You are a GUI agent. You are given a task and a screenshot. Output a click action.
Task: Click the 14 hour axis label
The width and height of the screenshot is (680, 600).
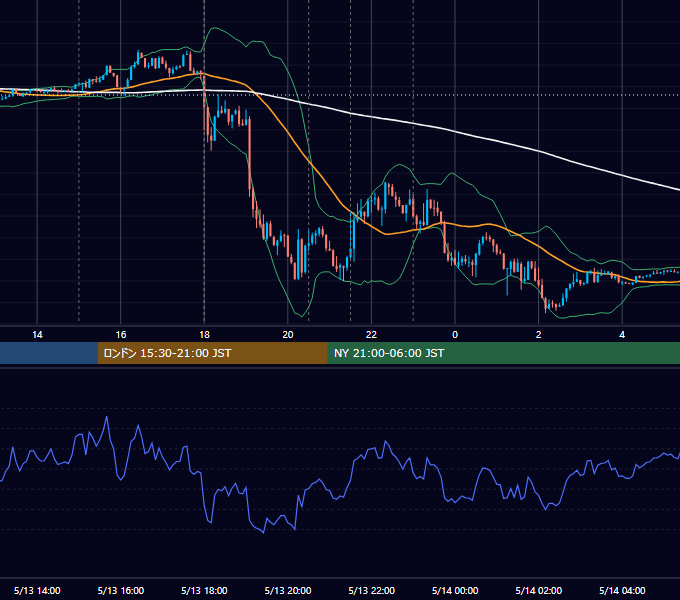(37, 335)
